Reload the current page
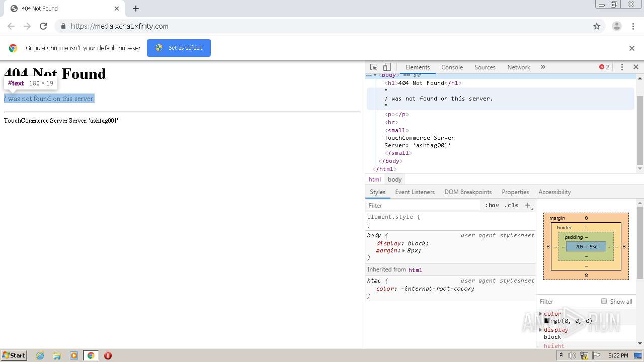The image size is (644, 362). (x=43, y=26)
